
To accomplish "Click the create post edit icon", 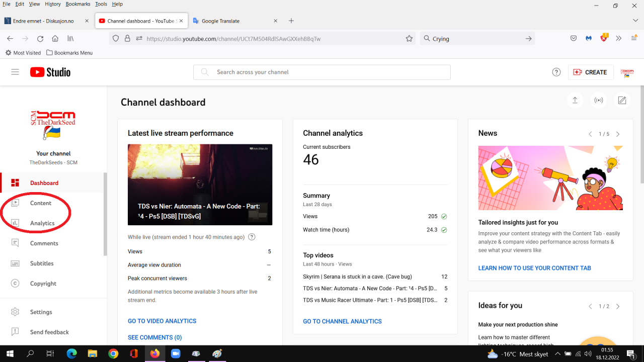I will point(622,100).
